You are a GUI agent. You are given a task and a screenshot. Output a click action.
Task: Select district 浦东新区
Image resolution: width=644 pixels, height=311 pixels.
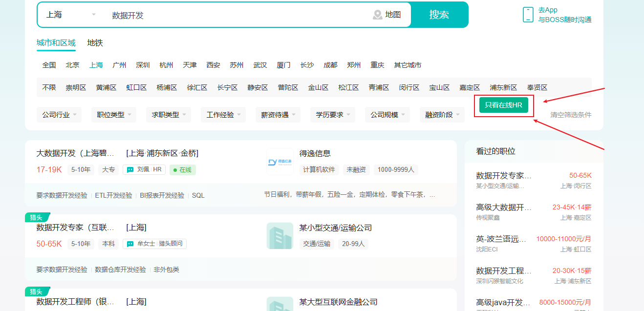point(504,87)
